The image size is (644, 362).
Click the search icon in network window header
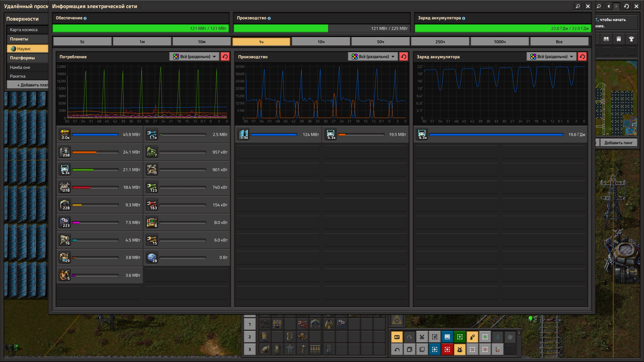578,6
